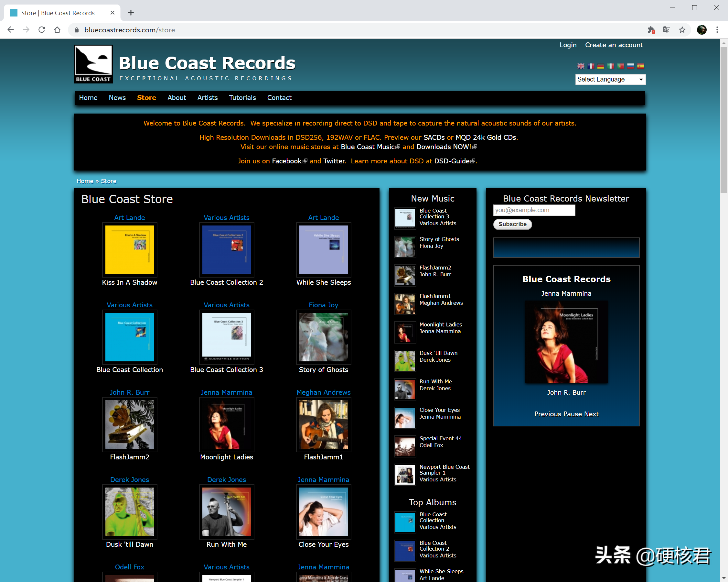Click the Store breadcrumb link
728x582 pixels.
[x=109, y=181]
